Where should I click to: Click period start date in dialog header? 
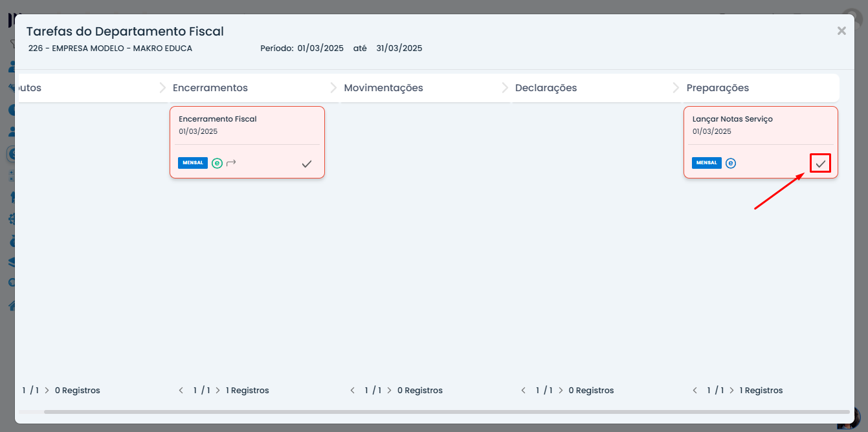click(320, 49)
